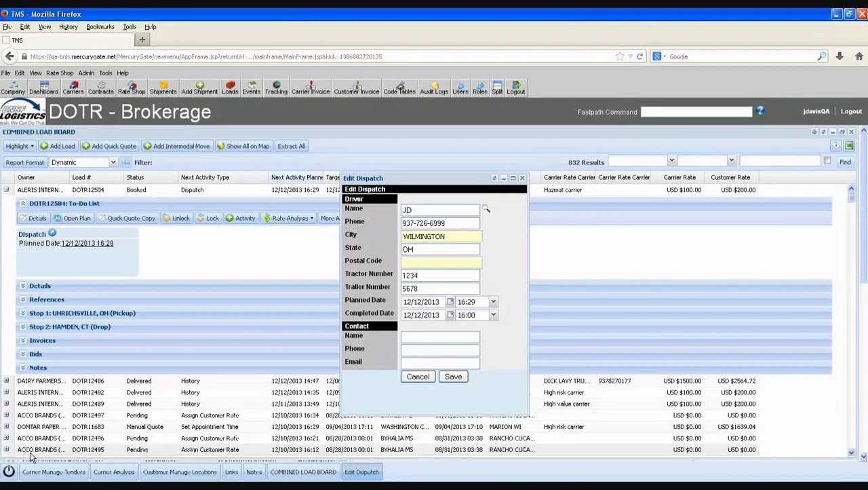Open Firefox Bookmarks menu
Viewport: 868px width, 490px height.
[x=100, y=27]
